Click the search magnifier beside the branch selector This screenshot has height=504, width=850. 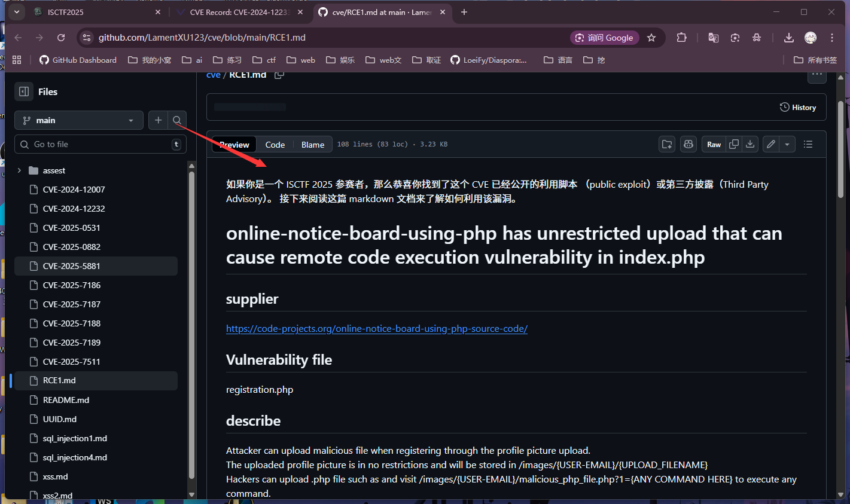pyautogui.click(x=177, y=120)
